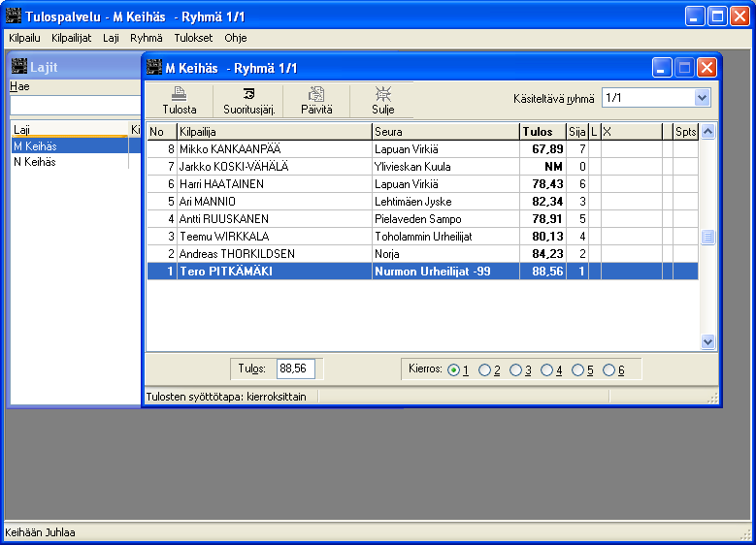This screenshot has height=545, width=756.
Task: Click the Lajit panel title icon
Action: 19,66
